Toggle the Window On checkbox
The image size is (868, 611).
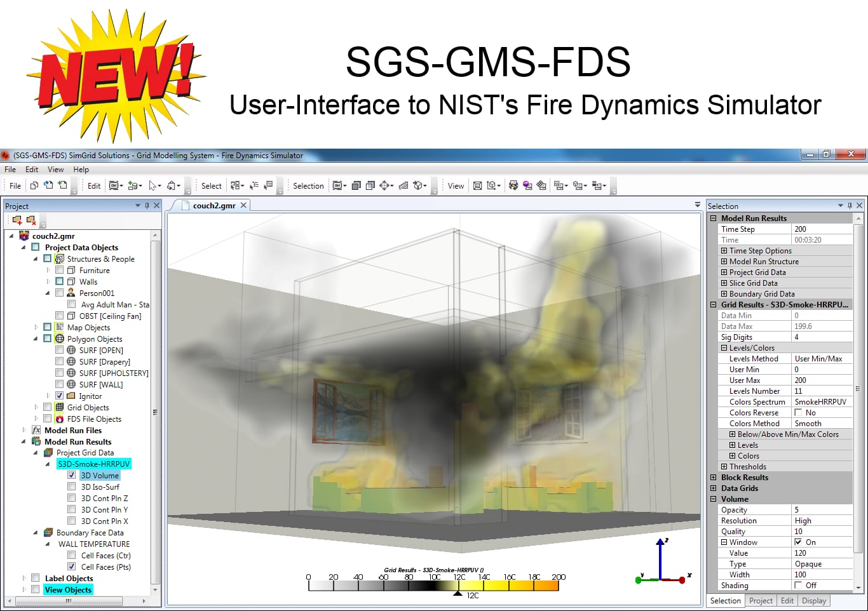[798, 542]
